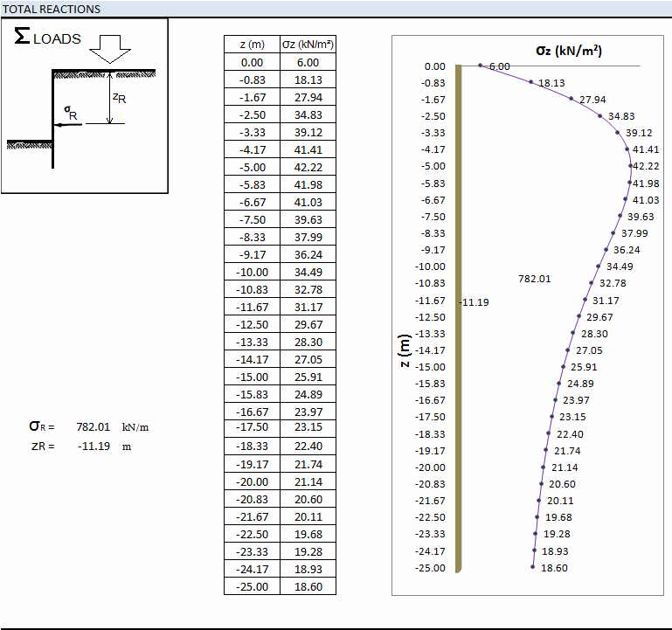The width and height of the screenshot is (672, 630).
Task: Select table cell -24.17 in the z column
Action: [252, 569]
